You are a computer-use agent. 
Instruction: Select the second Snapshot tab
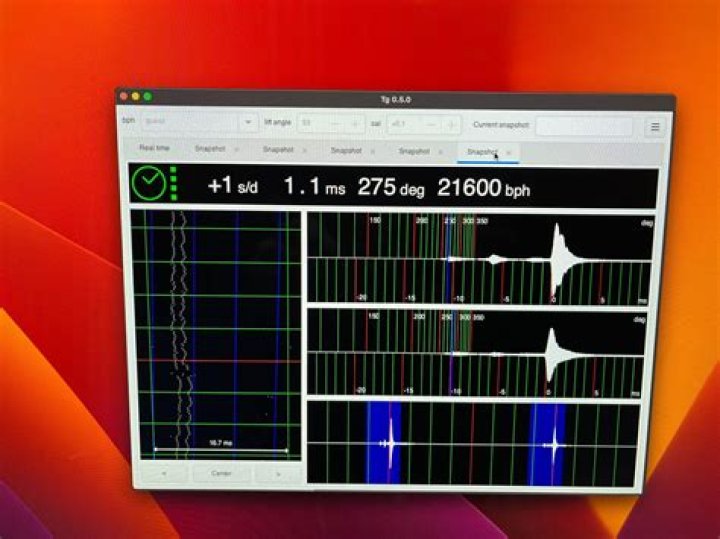(277, 150)
